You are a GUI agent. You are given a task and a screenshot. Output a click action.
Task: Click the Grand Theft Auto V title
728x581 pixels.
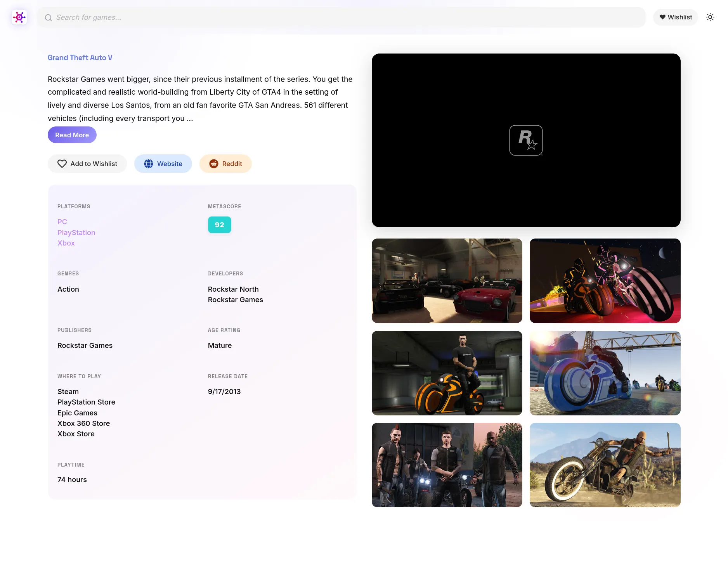coord(80,57)
